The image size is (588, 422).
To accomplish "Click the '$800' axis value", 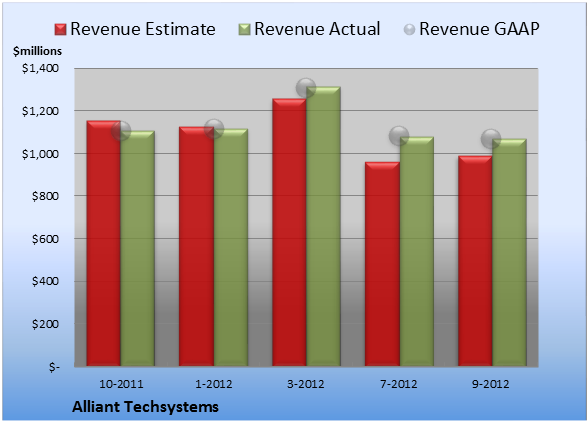I will [x=45, y=196].
